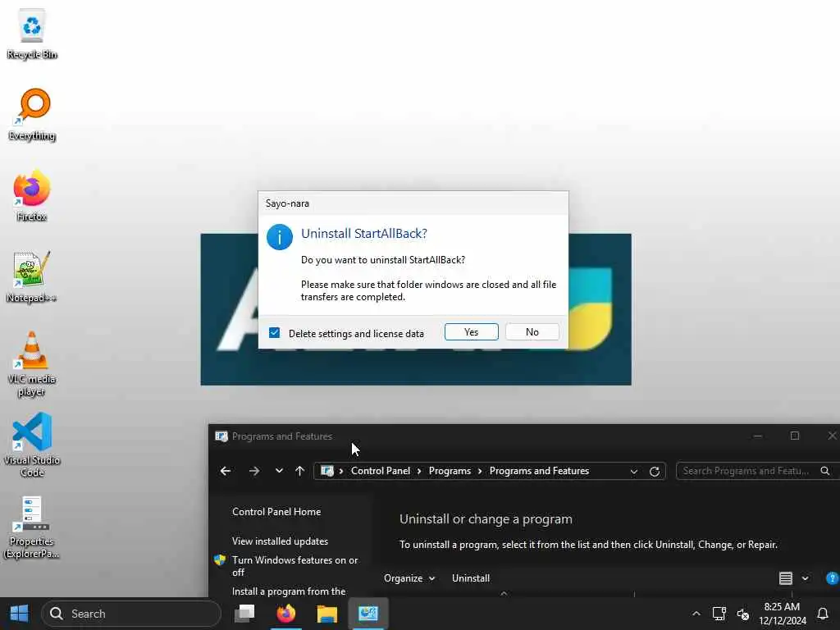Uncheck Delete settings and license data
The width and height of the screenshot is (840, 630).
tap(274, 333)
